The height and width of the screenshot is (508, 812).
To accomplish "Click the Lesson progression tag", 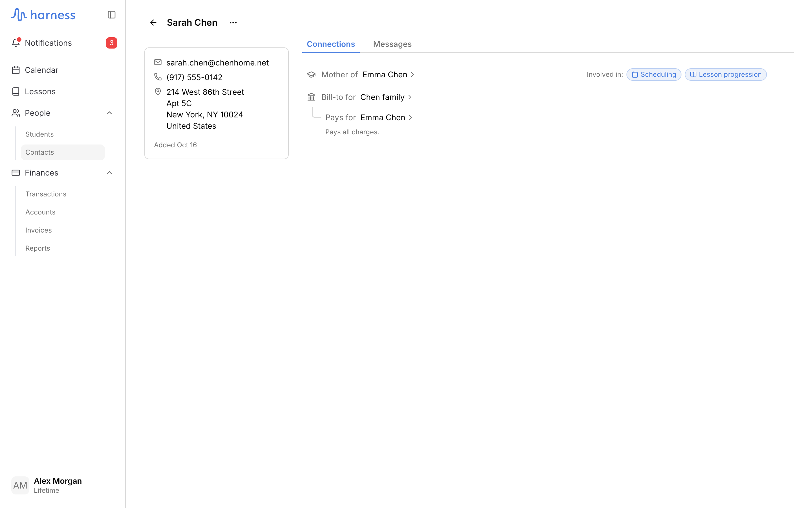I will [725, 75].
